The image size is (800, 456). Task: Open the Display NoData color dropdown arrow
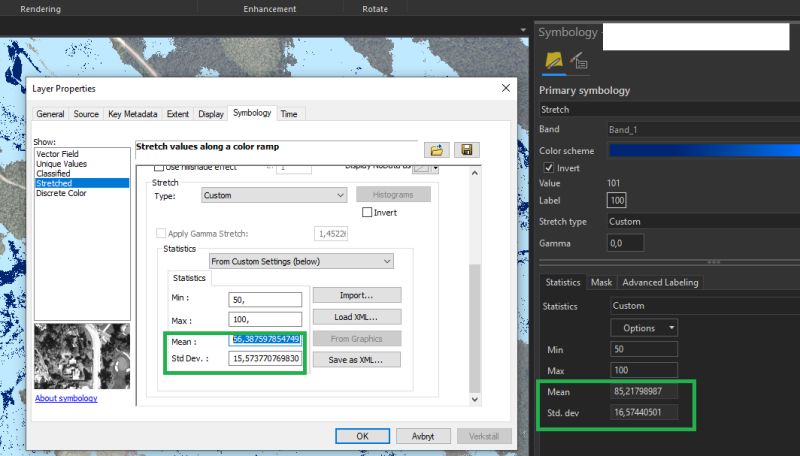click(x=435, y=168)
